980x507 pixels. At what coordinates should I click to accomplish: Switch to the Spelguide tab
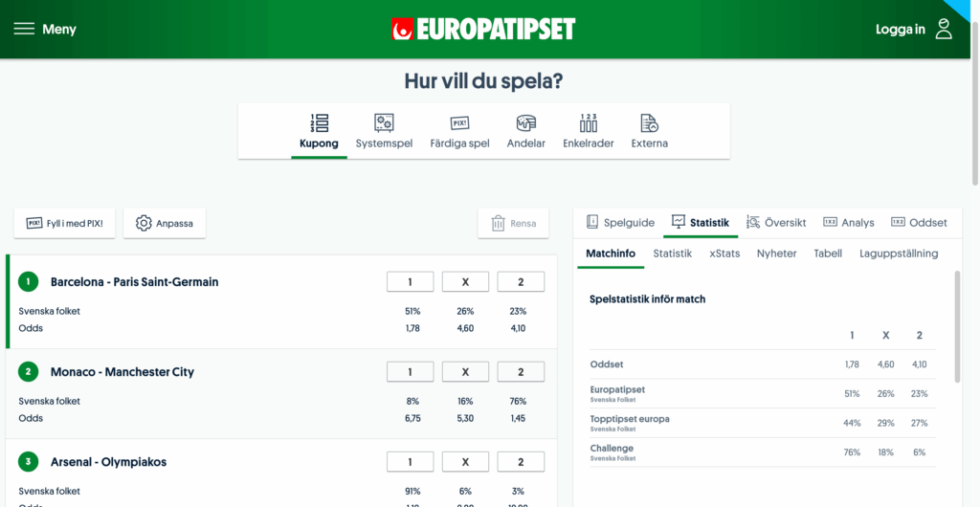[x=620, y=222]
